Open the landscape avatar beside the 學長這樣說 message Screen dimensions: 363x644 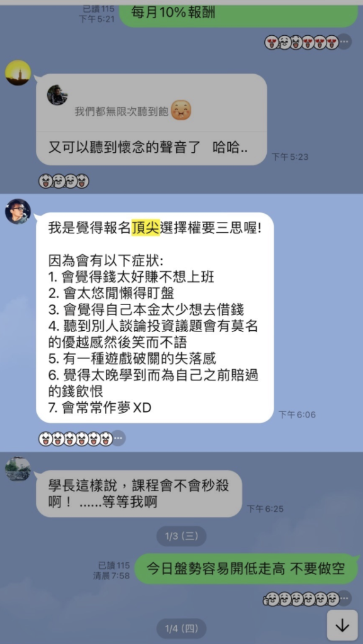[18, 469]
